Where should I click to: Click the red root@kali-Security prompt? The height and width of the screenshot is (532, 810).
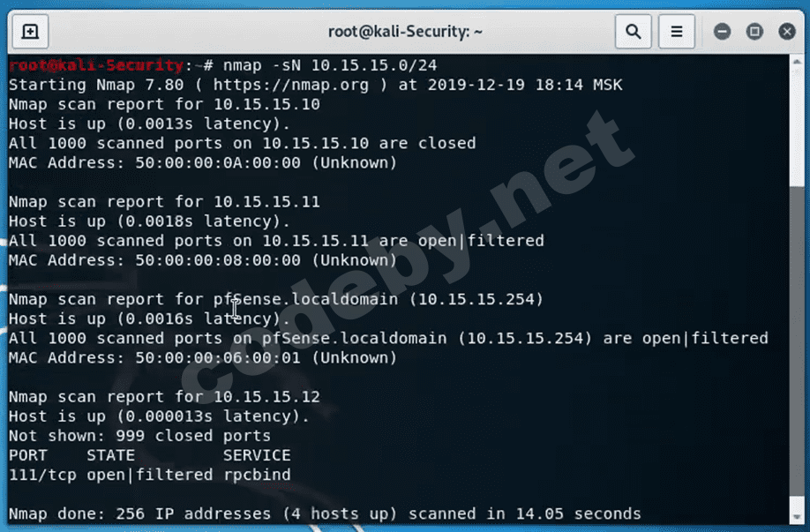[96, 65]
